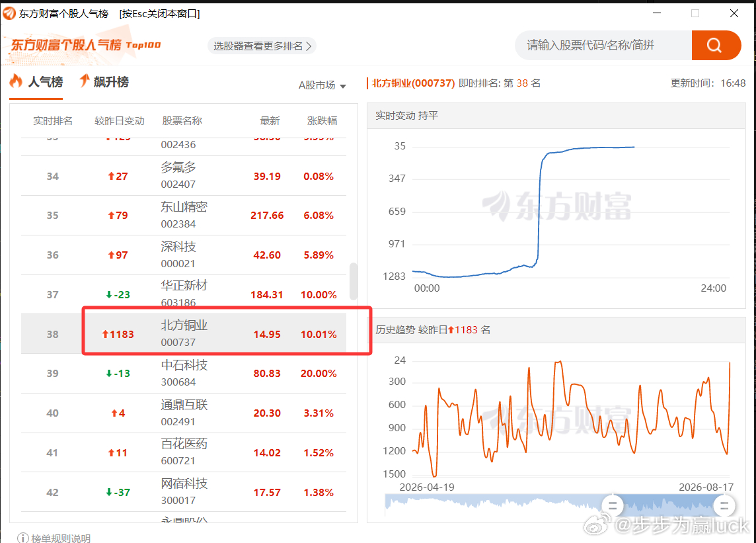Image resolution: width=756 pixels, height=543 pixels.
Task: Click price 217.66 of 东山精密
Action: [x=267, y=215]
